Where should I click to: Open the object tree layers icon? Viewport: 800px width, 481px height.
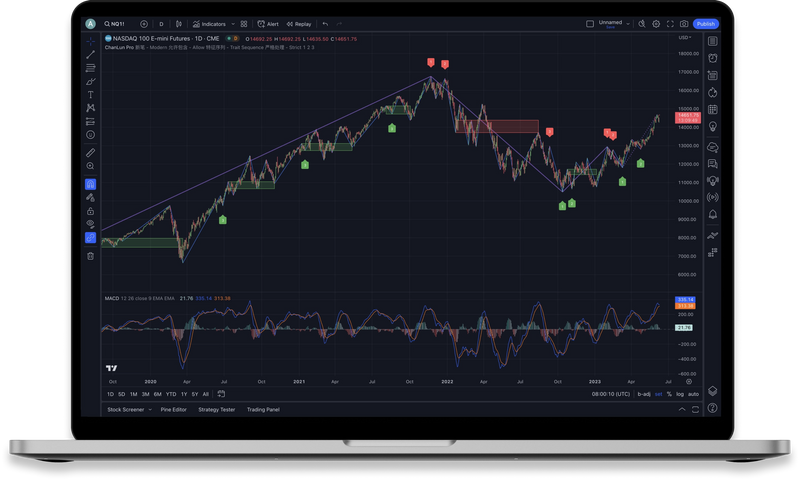tap(713, 391)
